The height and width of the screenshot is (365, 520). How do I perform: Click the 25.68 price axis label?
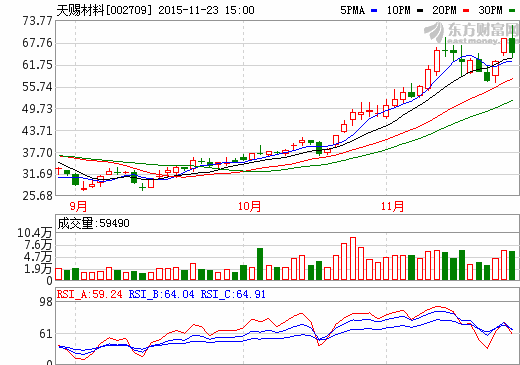click(x=37, y=196)
